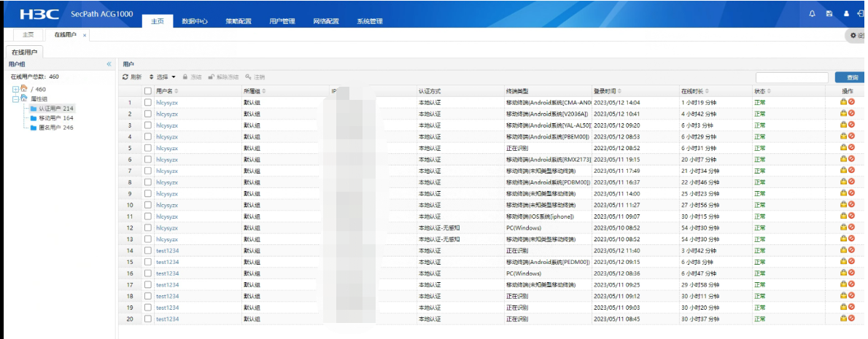
Task: Open the 数据中心 navigation menu
Action: coord(195,21)
